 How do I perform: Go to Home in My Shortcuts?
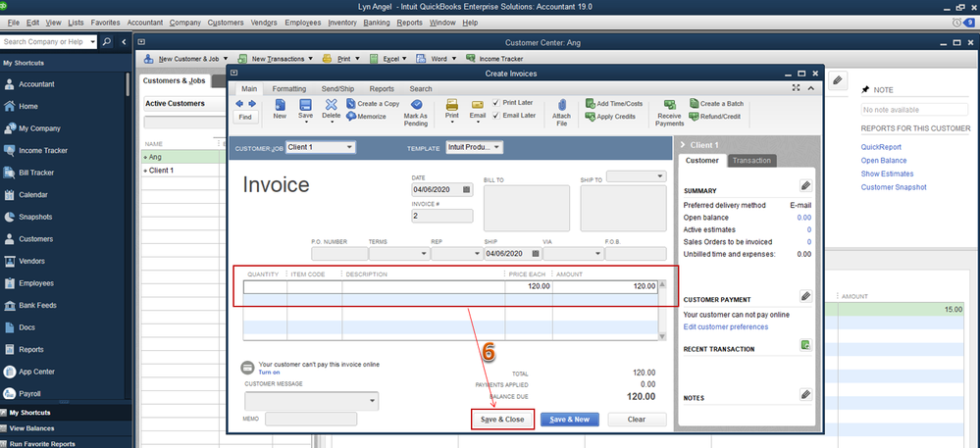coord(28,106)
